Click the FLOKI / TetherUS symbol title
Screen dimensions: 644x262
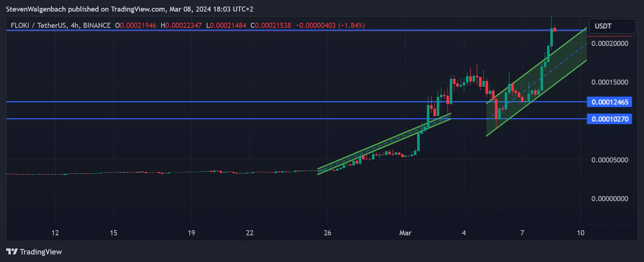click(x=39, y=25)
